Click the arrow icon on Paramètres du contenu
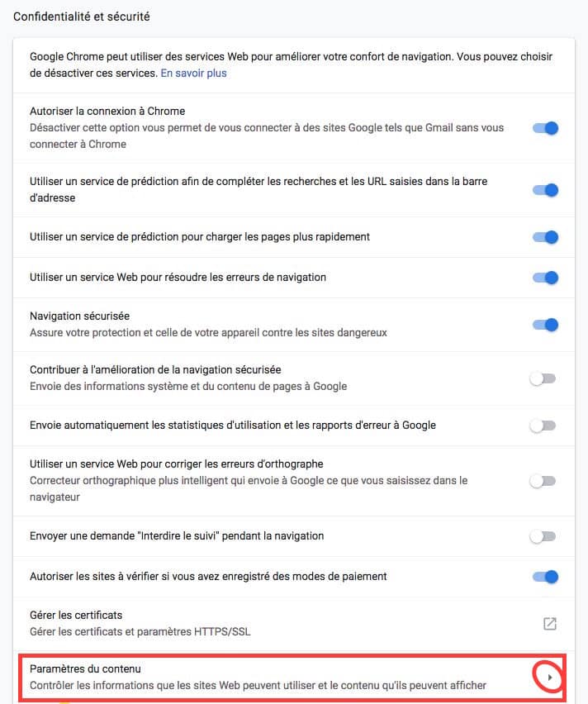Viewport: 588px width, 704px height. coord(551,676)
